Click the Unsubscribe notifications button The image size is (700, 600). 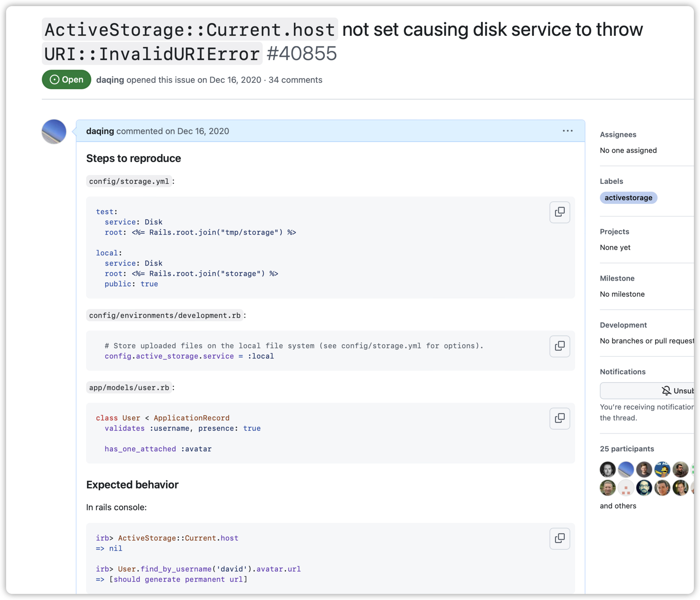(x=647, y=391)
